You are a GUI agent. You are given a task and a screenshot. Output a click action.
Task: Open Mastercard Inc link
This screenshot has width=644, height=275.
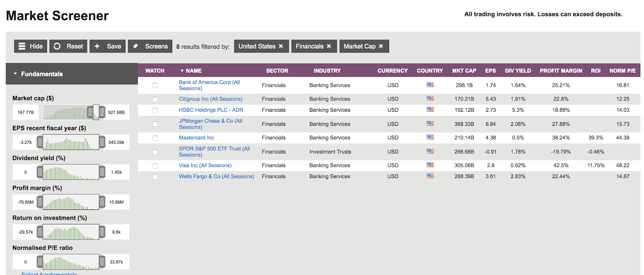(196, 137)
